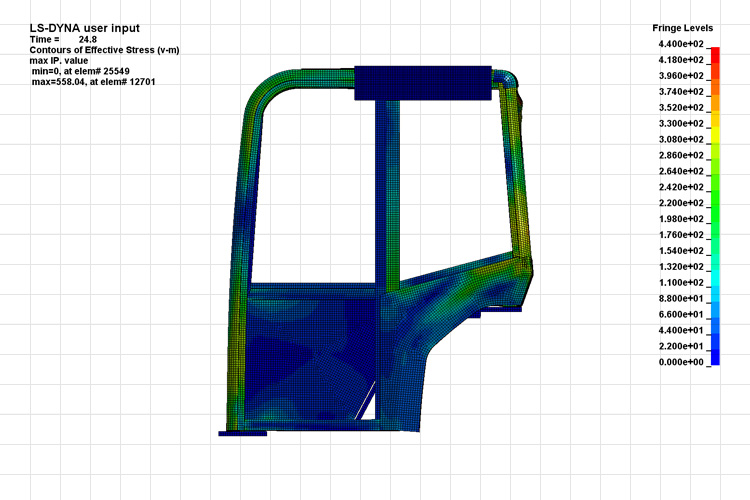Click the 'Fringe Levels' legend heading

(683, 28)
